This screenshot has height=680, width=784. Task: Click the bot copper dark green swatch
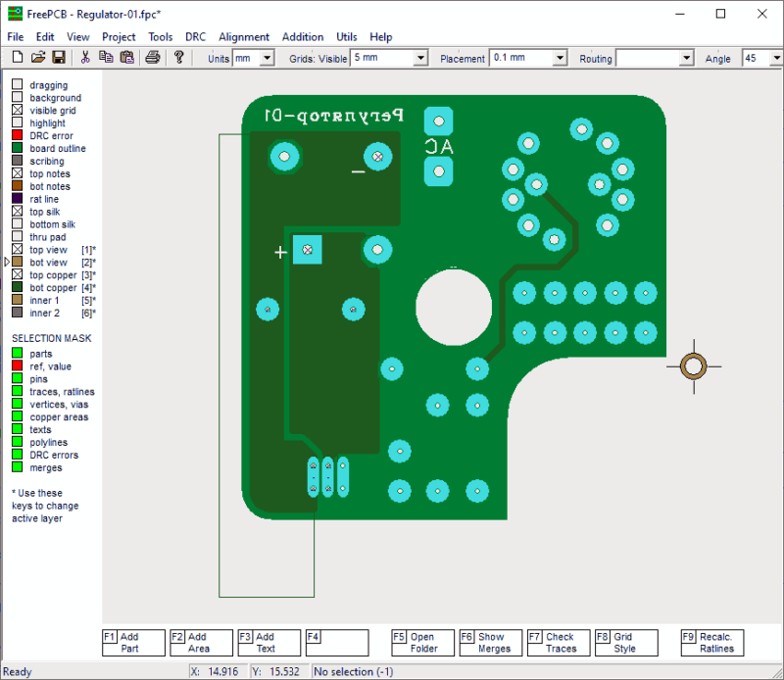18,287
